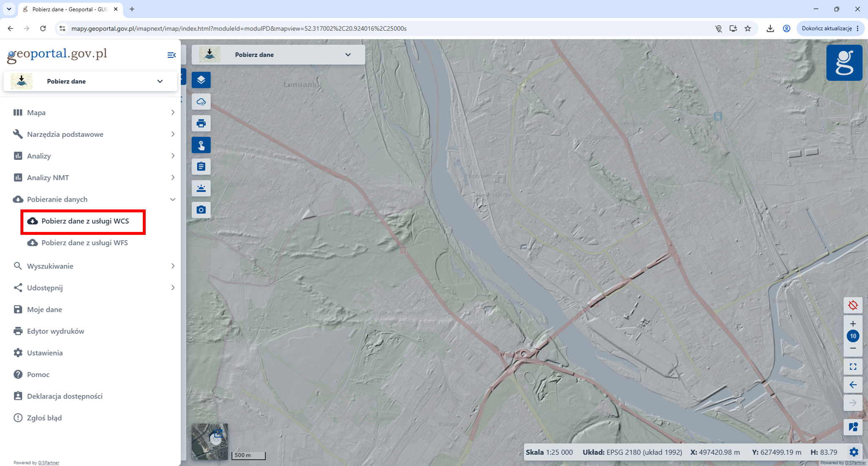Click the GISPartner link

pos(48,463)
